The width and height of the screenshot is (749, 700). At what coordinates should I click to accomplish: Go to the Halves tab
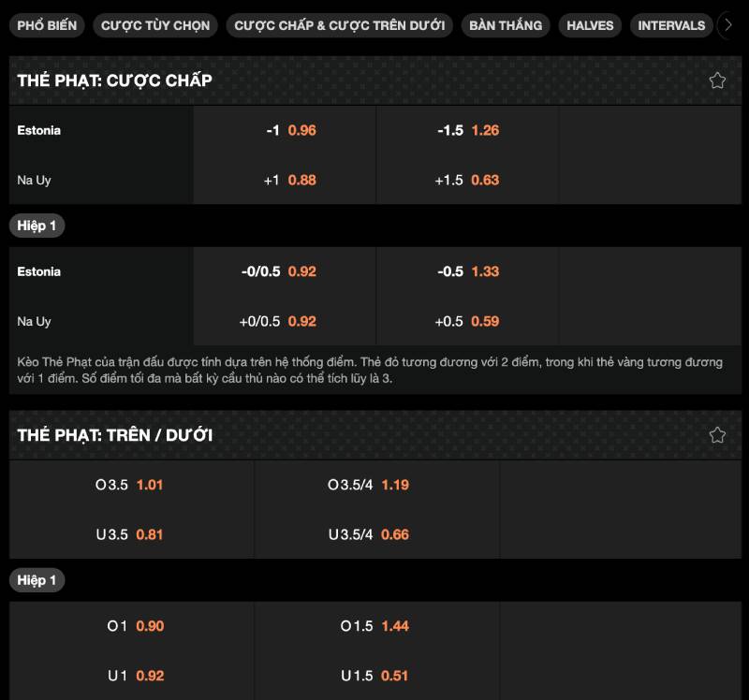point(590,25)
